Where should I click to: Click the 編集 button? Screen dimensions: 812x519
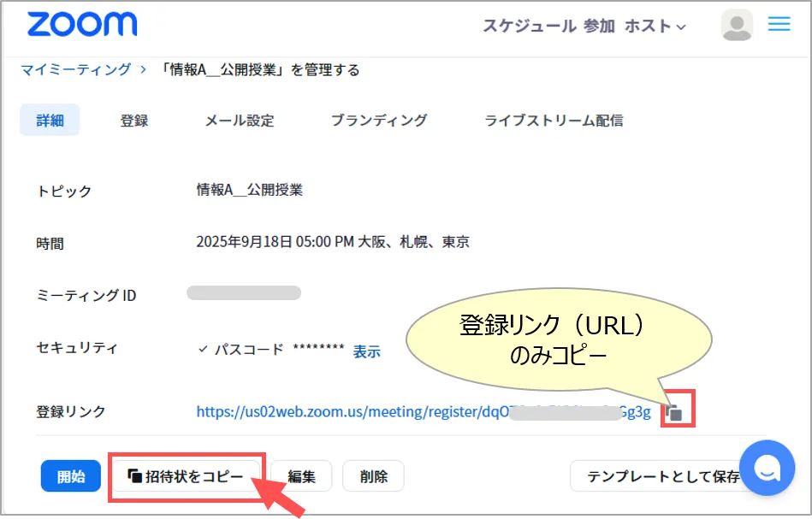[x=301, y=476]
